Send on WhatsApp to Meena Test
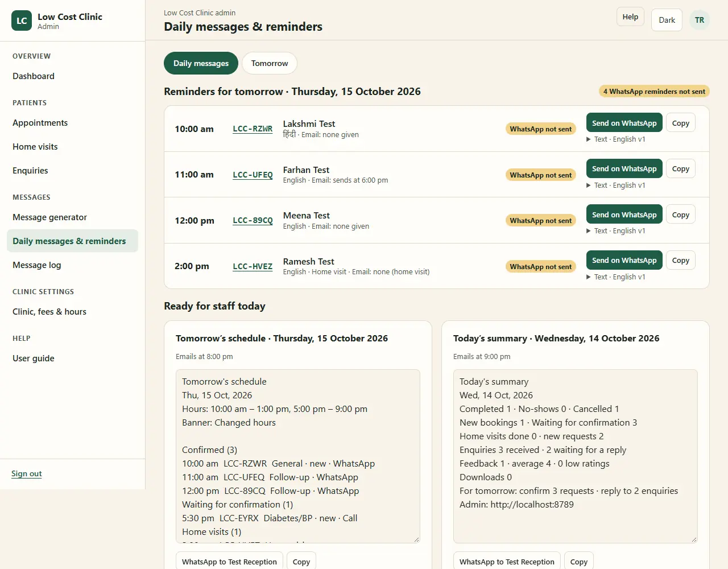This screenshot has width=728, height=569. 624,215
